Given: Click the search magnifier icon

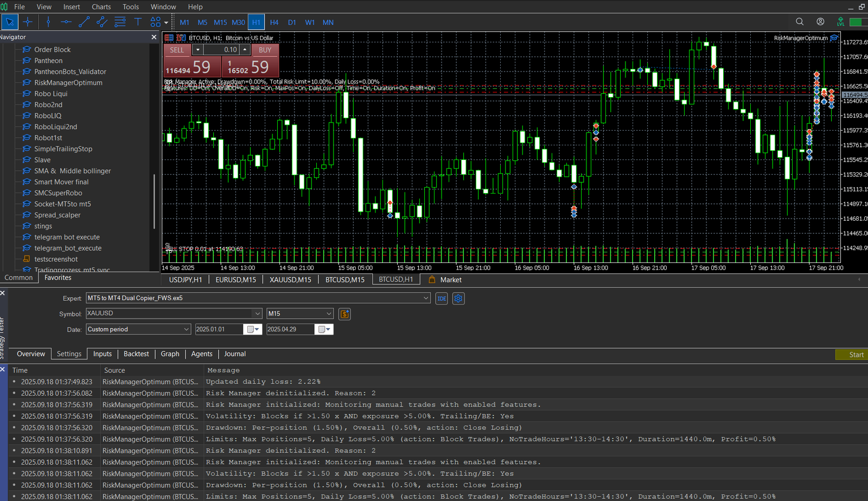Looking at the screenshot, I should point(800,22).
